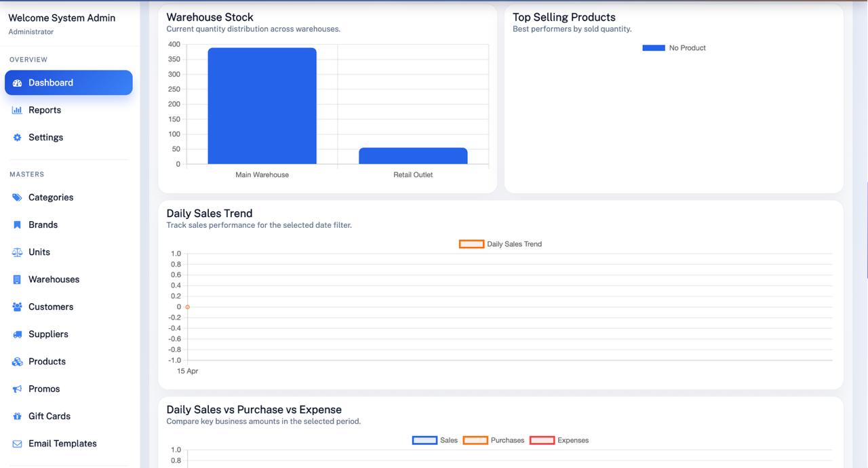Open Promos via the megaphone icon
This screenshot has width=868, height=468.
16,389
